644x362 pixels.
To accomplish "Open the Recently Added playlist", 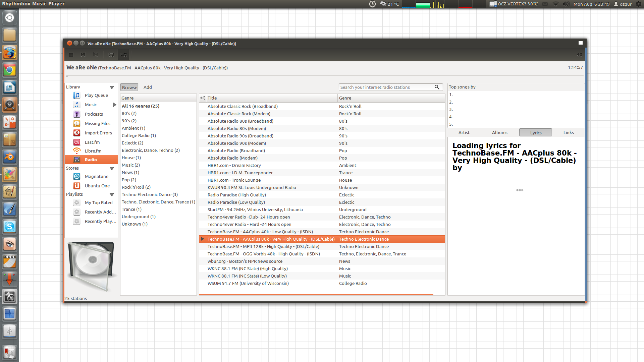I will point(91,212).
